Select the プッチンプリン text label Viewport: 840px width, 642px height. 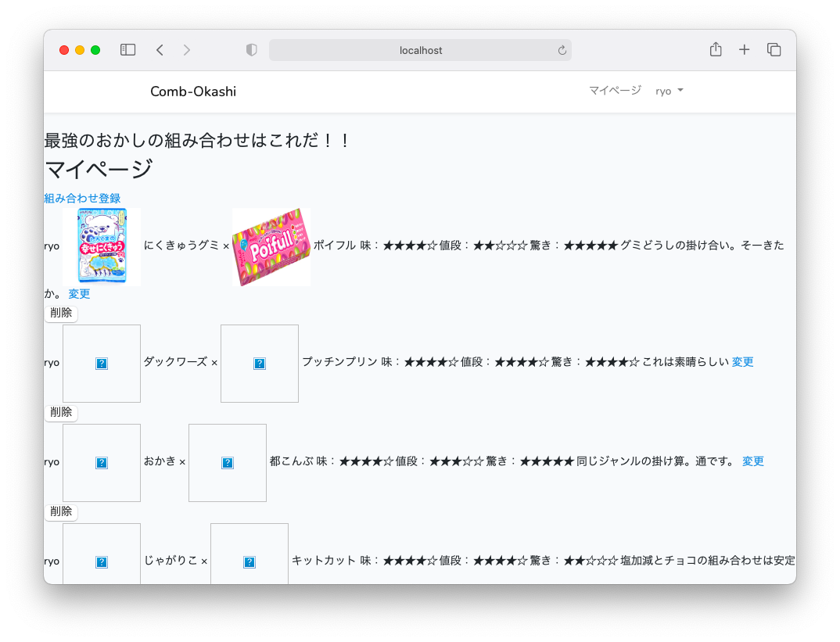click(x=339, y=362)
